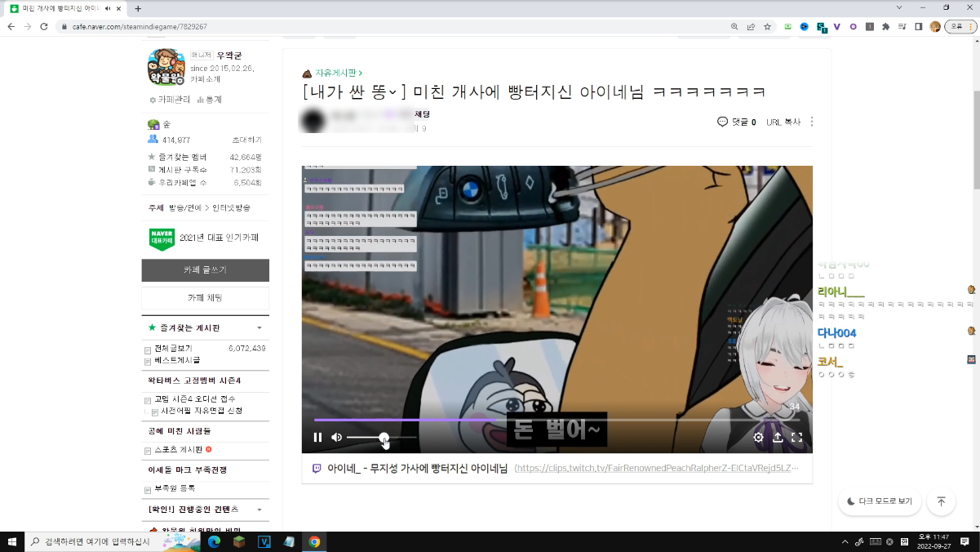Open the Minecraft block taskbar icon

[x=239, y=541]
